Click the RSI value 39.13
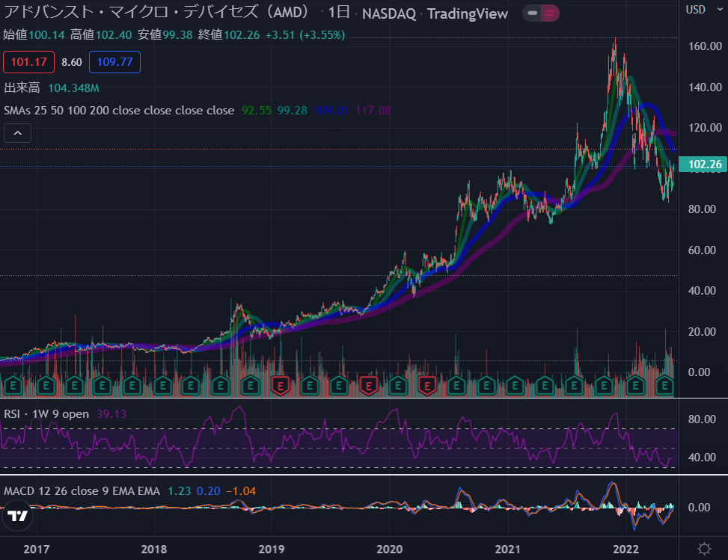The height and width of the screenshot is (560, 728). [111, 414]
